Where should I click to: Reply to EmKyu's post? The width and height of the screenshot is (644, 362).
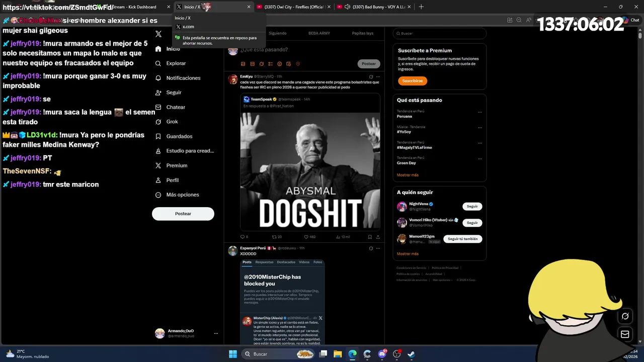pyautogui.click(x=244, y=237)
